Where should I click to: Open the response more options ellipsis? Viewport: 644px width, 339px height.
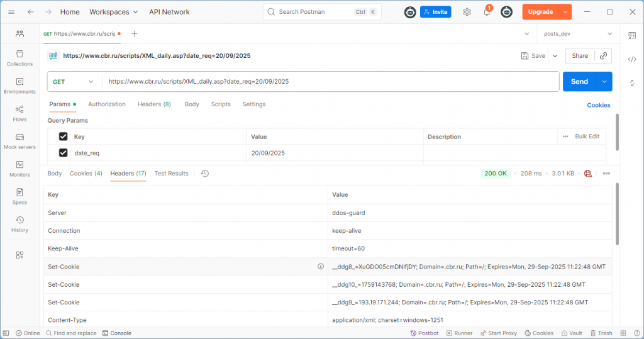606,174
